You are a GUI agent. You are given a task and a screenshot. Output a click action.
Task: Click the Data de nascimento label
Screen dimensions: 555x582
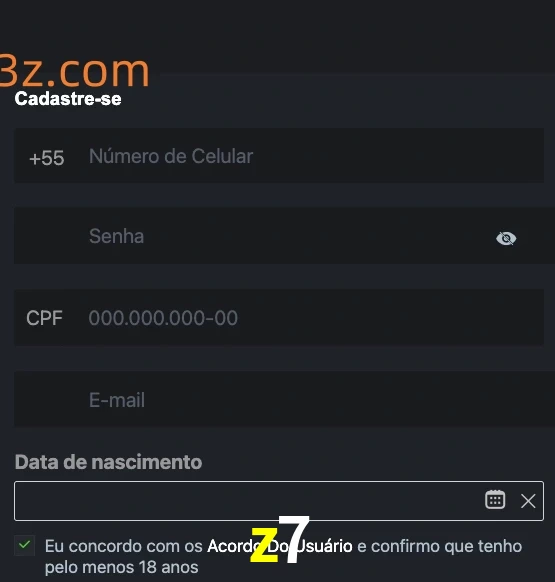pos(108,462)
